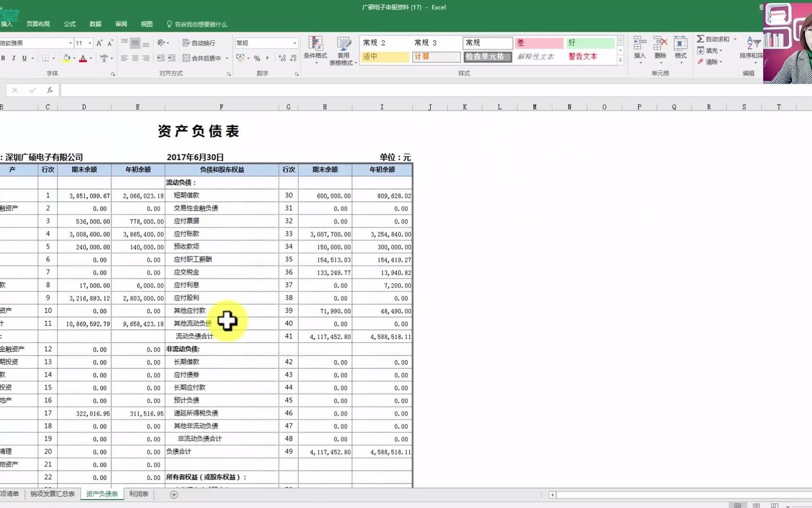The image size is (812, 508).
Task: Open the font name dropdown
Action: coord(70,42)
